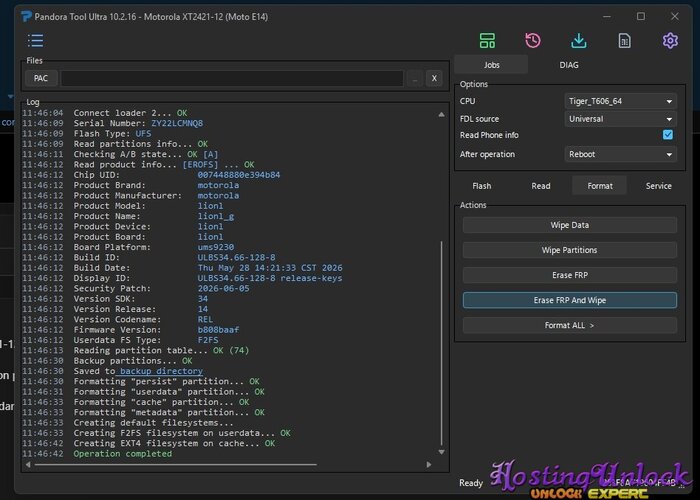The image size is (700, 500).
Task: Expand the CPU Tiger_T606_64 dropdown
Action: click(621, 101)
